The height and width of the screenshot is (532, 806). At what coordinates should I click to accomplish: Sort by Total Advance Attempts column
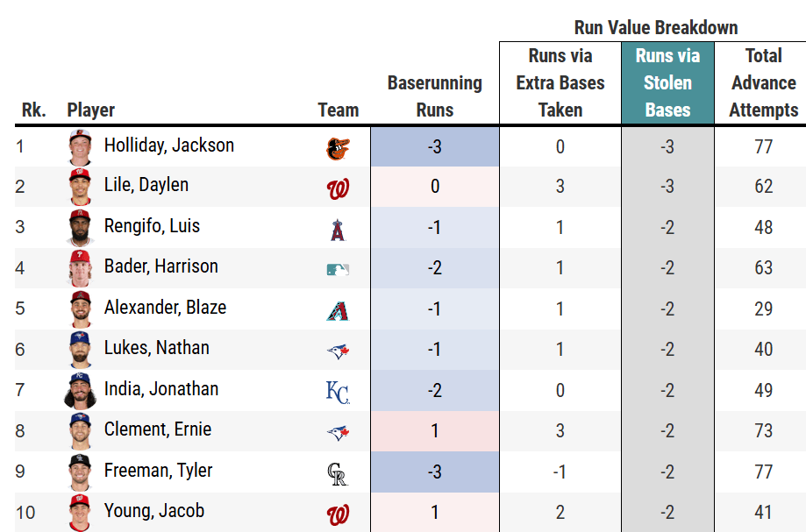pos(763,83)
